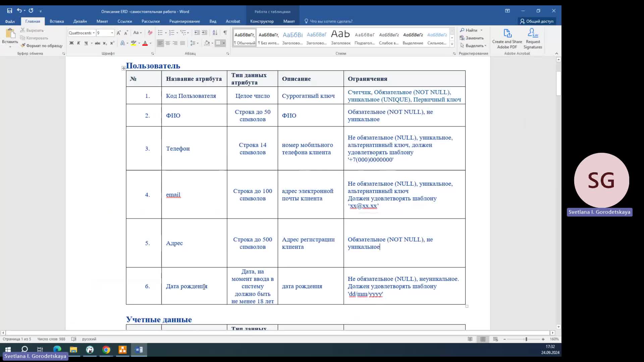Undo the last action in Word

pos(19,11)
